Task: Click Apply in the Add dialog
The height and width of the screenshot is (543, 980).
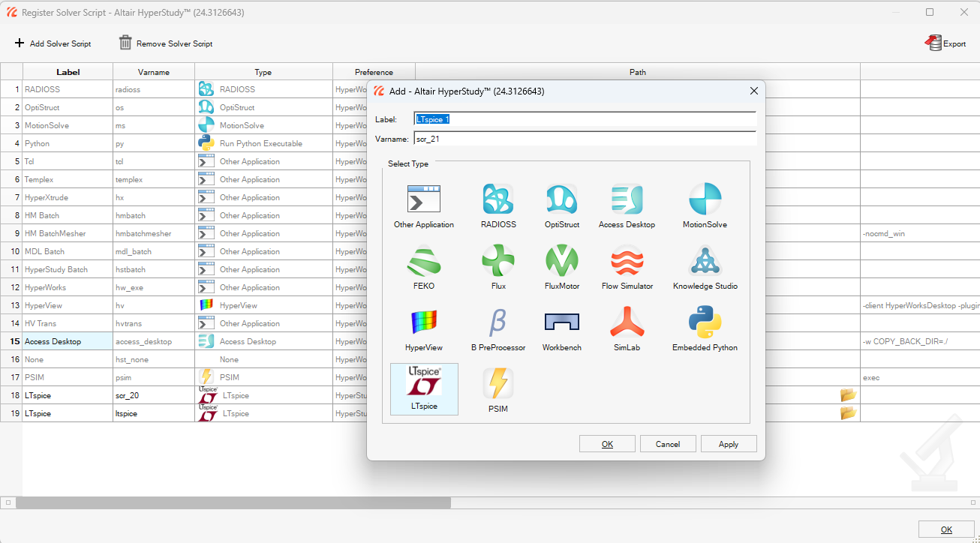Action: (x=729, y=444)
